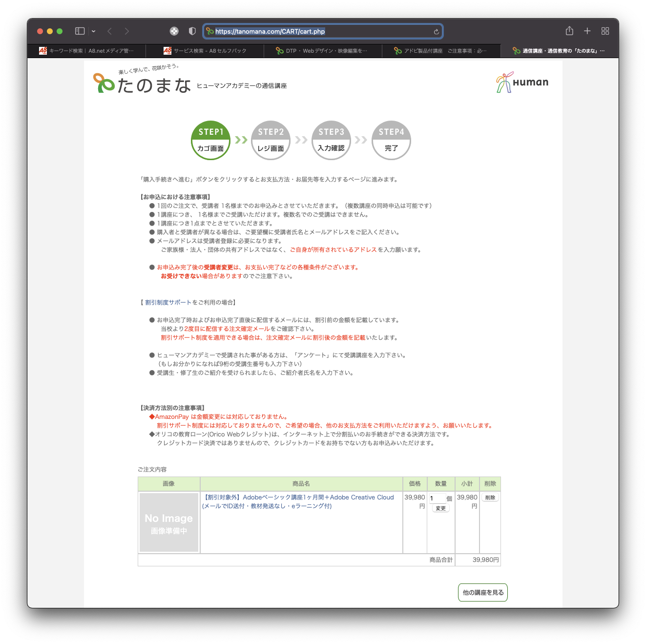Toggle the Safari sidebar icon
646x644 pixels.
coord(80,31)
